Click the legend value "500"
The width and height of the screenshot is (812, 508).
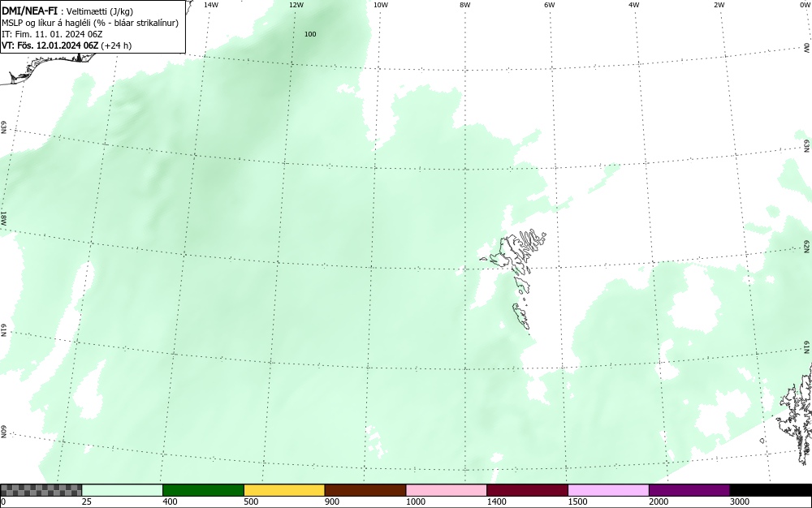[x=251, y=502]
